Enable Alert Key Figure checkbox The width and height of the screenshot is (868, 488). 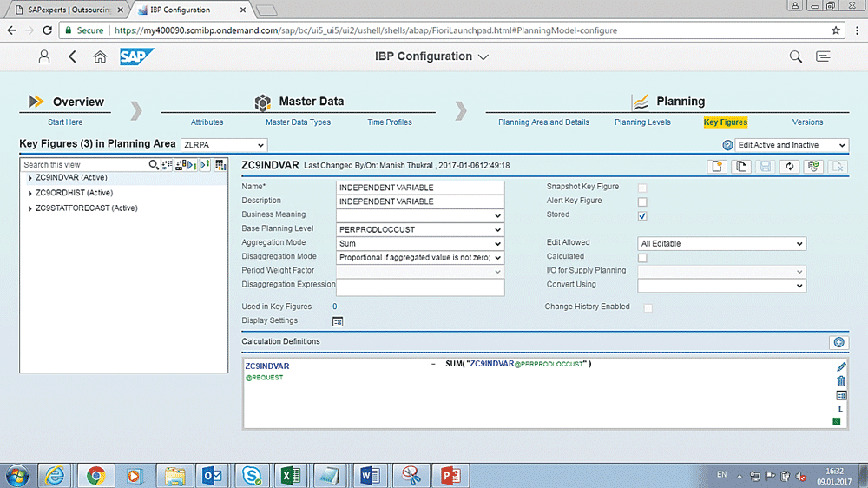click(x=642, y=201)
